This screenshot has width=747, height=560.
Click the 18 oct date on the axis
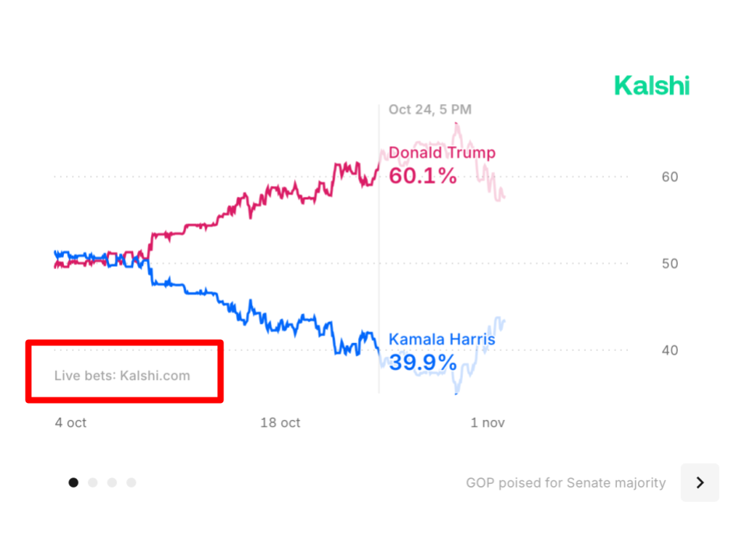(x=280, y=423)
